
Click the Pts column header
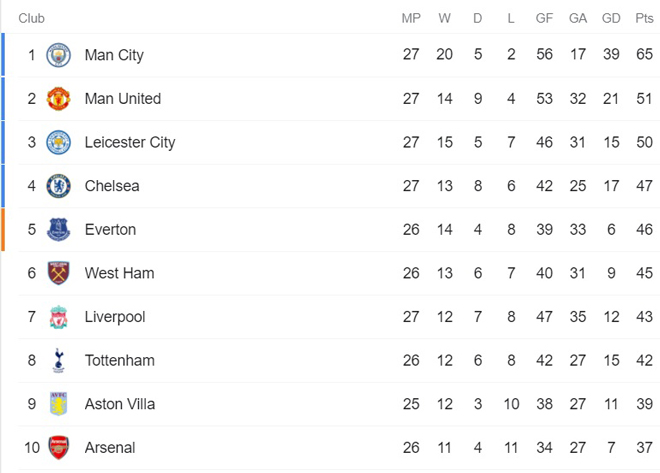tap(644, 18)
